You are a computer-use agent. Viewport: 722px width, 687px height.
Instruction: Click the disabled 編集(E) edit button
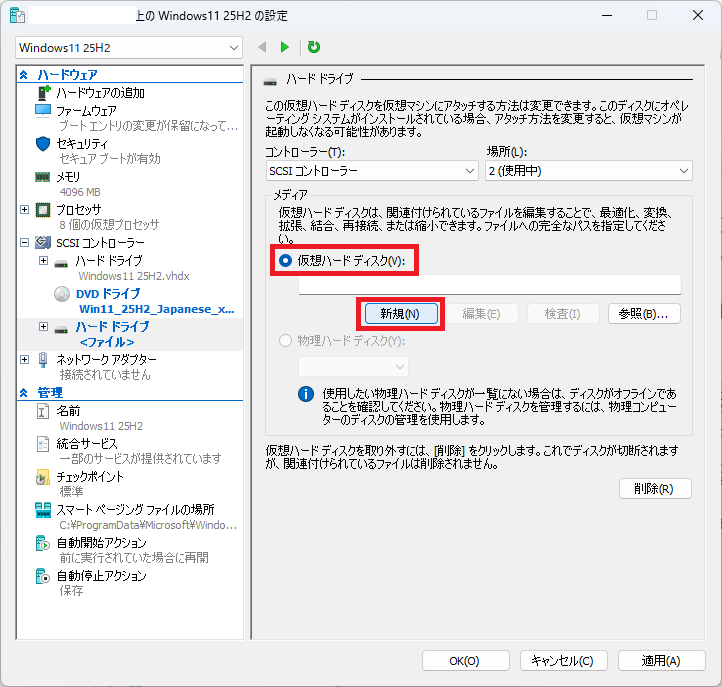[x=482, y=314]
